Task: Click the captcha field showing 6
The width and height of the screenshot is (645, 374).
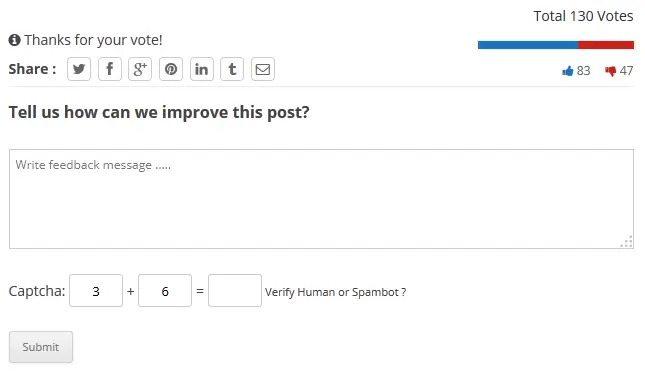Action: pos(165,290)
